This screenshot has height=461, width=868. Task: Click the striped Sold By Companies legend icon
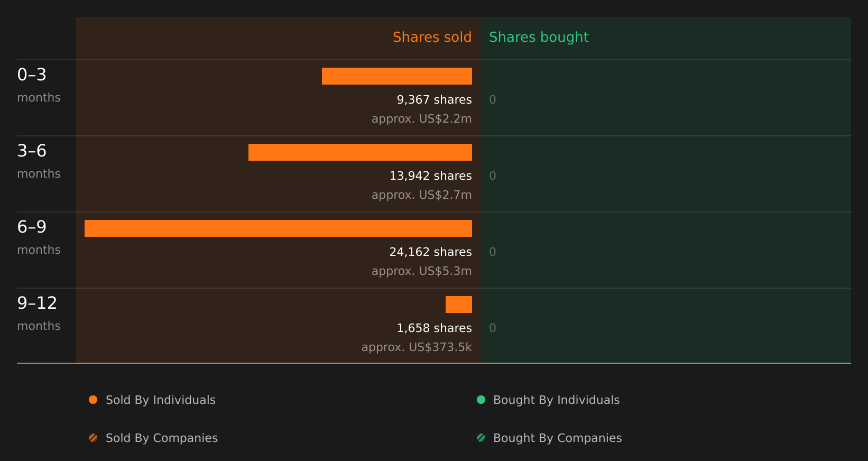click(x=93, y=438)
